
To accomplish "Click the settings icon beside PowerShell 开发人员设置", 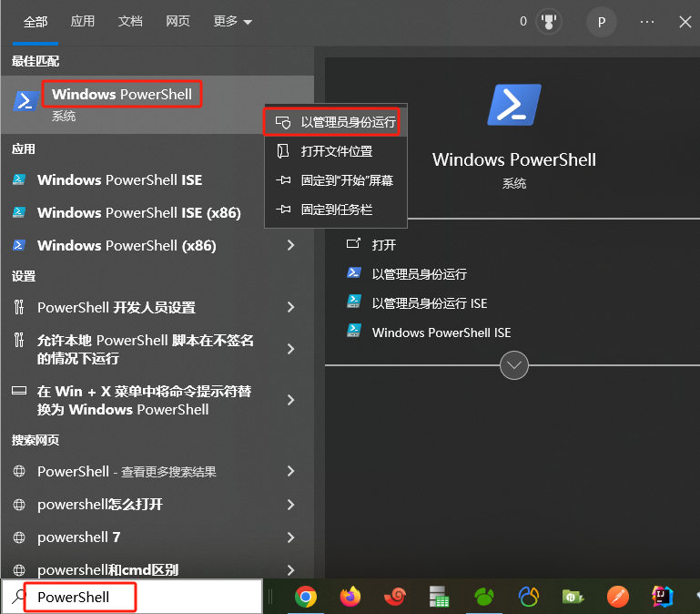I will tap(19, 307).
